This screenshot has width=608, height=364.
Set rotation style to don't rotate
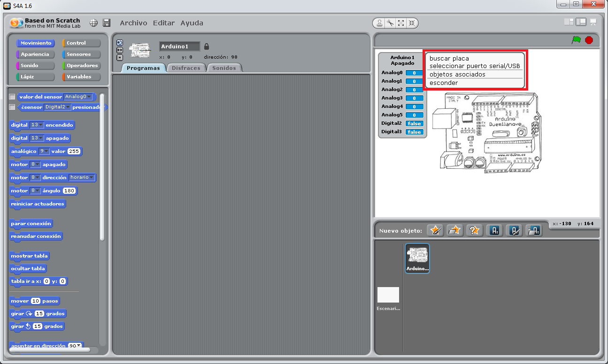(119, 57)
